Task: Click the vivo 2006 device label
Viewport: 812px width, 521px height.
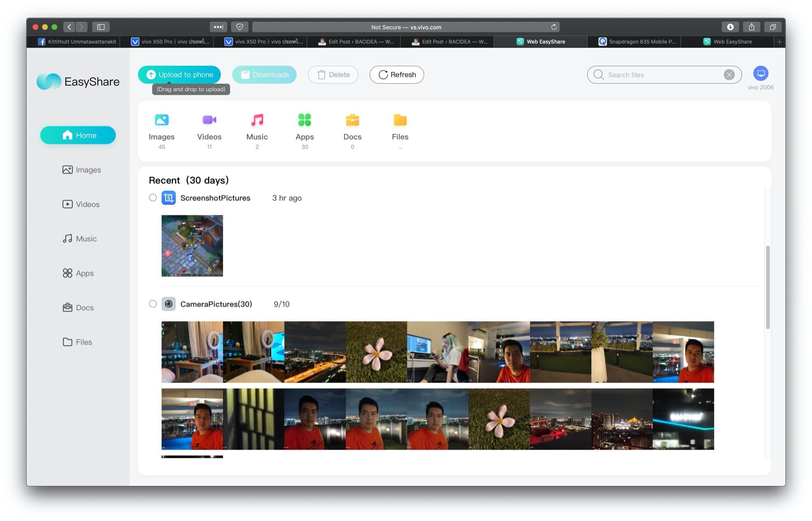Action: coord(760,87)
